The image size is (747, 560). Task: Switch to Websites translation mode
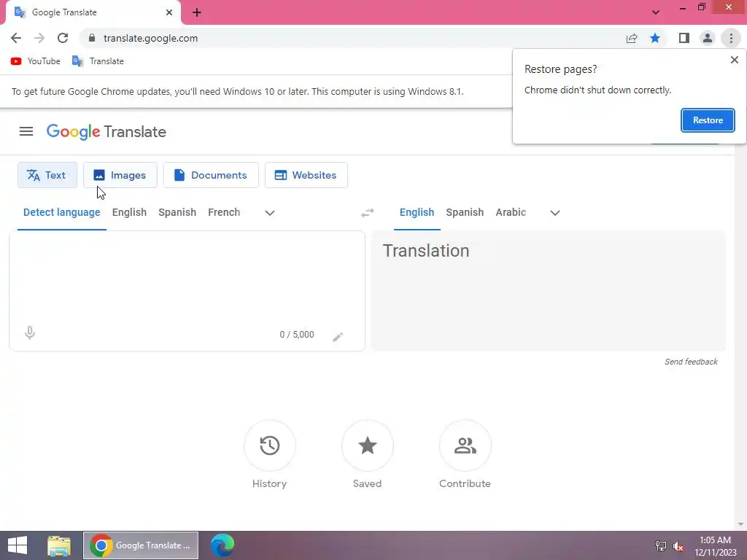[306, 175]
